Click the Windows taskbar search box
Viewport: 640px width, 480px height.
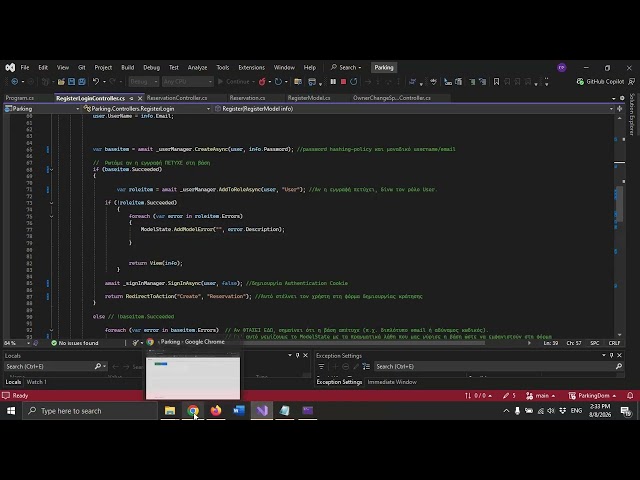point(90,411)
